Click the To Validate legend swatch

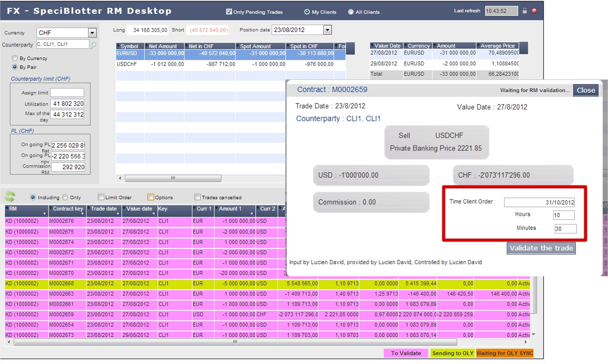tap(406, 353)
